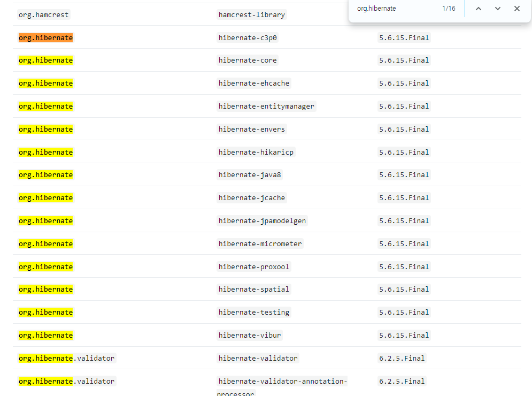The width and height of the screenshot is (532, 396).
Task: Click version 6.2.5.Final of annotation-processor row
Action: 402,381
